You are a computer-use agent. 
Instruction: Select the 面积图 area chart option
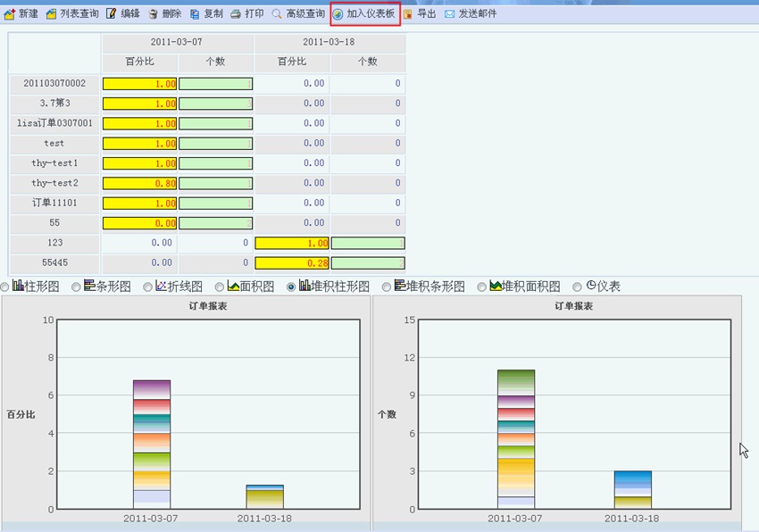220,287
